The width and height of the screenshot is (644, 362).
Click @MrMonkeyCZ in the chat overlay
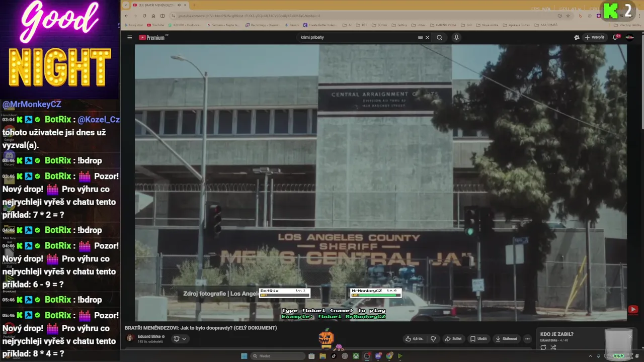[32, 104]
